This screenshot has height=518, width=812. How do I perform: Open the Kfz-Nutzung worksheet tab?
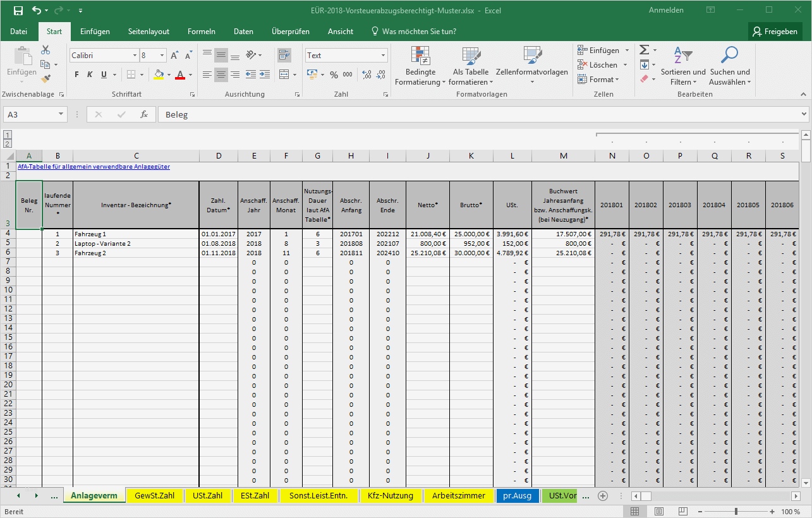(x=390, y=496)
